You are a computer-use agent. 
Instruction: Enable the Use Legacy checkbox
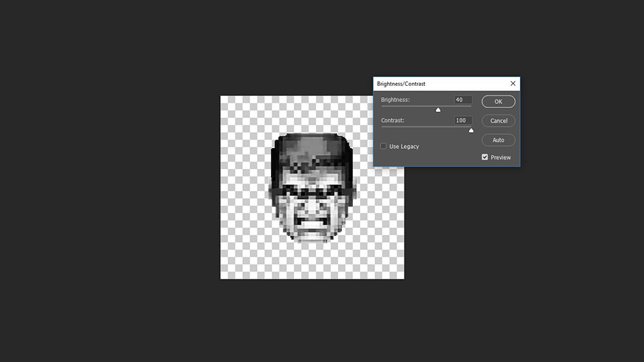(383, 146)
